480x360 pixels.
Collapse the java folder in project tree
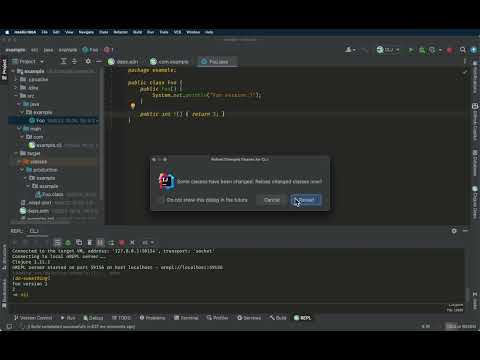click(x=19, y=104)
